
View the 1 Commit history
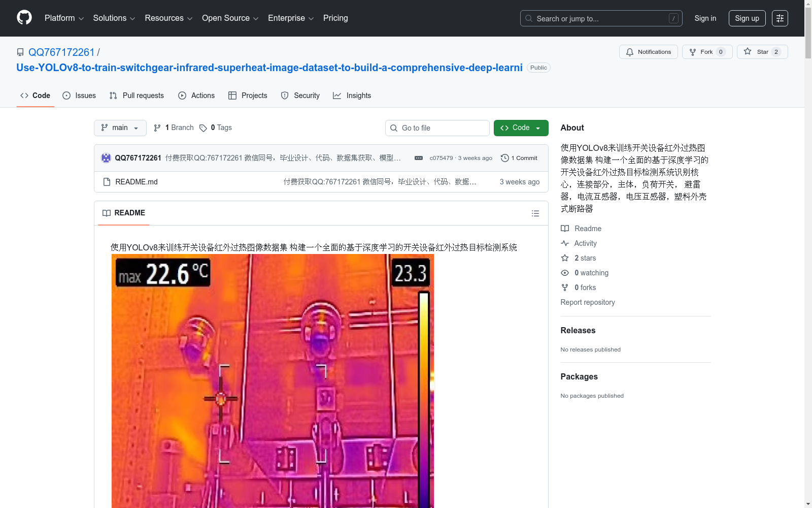tap(519, 158)
